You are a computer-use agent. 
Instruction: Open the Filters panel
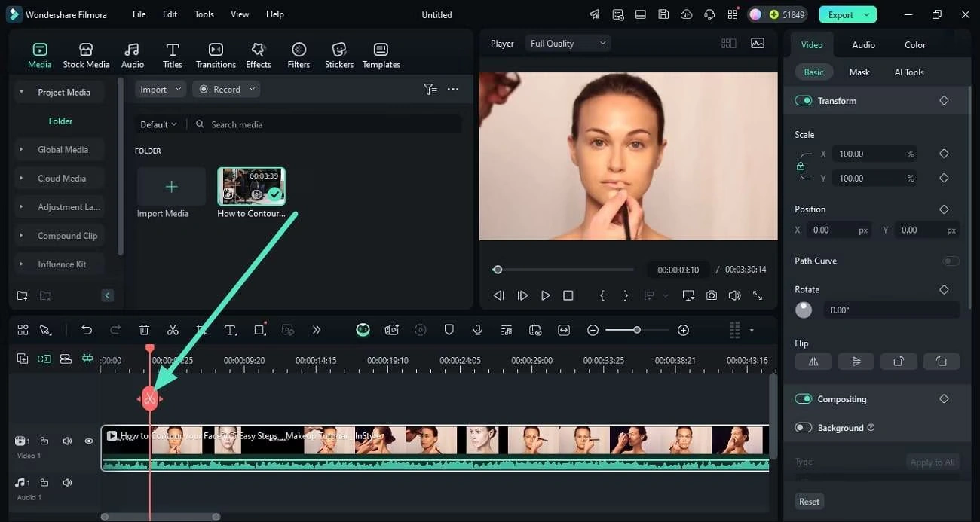click(x=299, y=56)
